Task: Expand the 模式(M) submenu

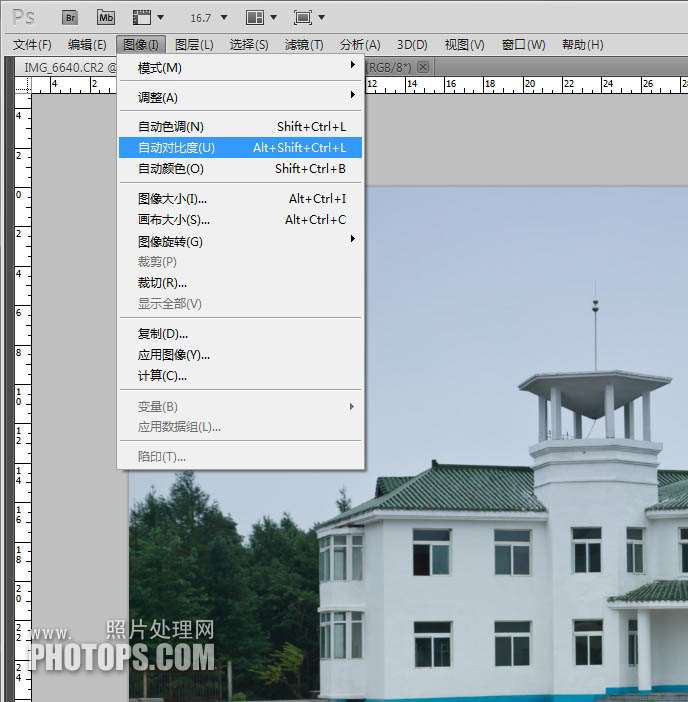Action: [240, 68]
